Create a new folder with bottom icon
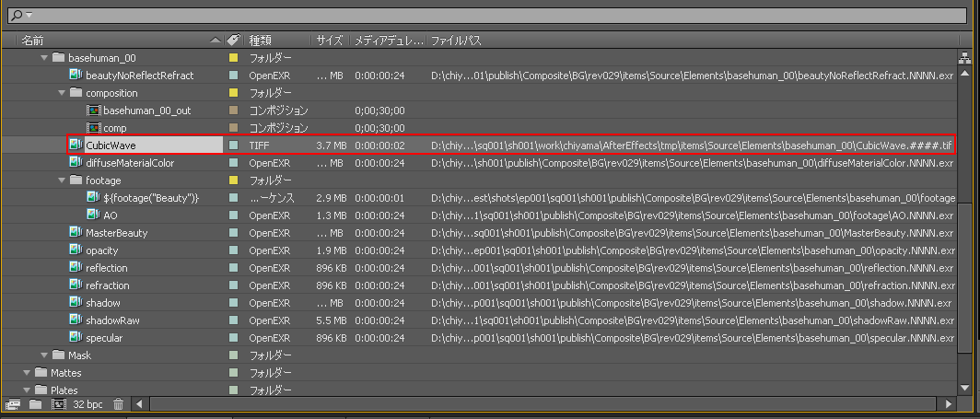980x419 pixels. tap(36, 404)
